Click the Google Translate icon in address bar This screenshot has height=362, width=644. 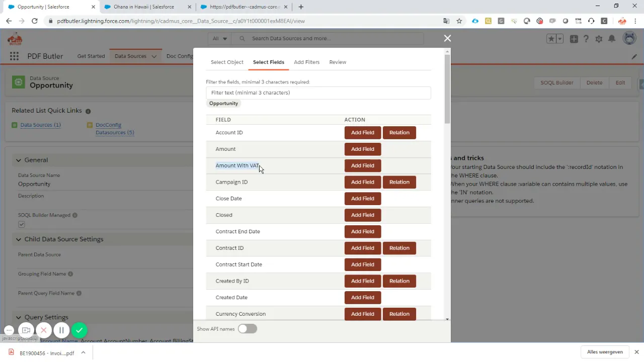tap(446, 21)
